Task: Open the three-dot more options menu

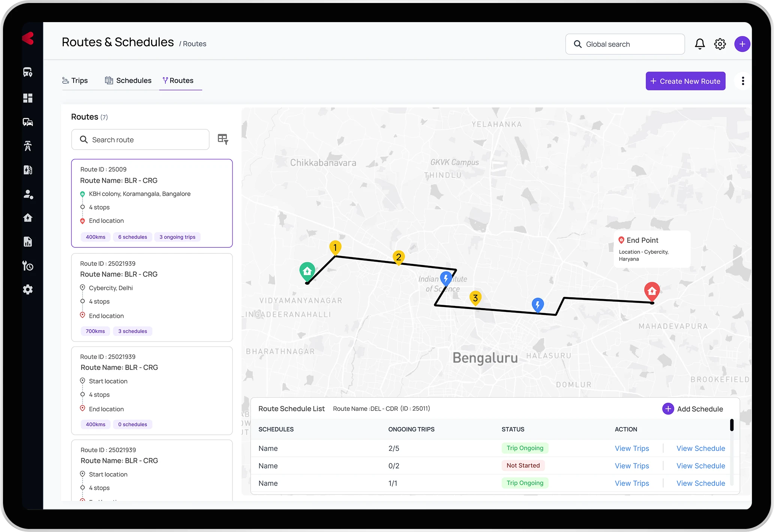Action: point(743,81)
